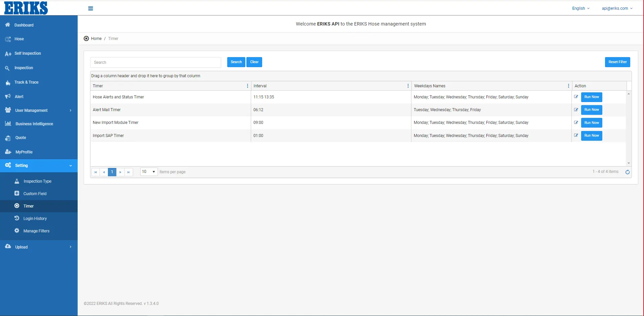Image resolution: width=644 pixels, height=316 pixels.
Task: Click the Dashboard home icon
Action: tap(8, 25)
